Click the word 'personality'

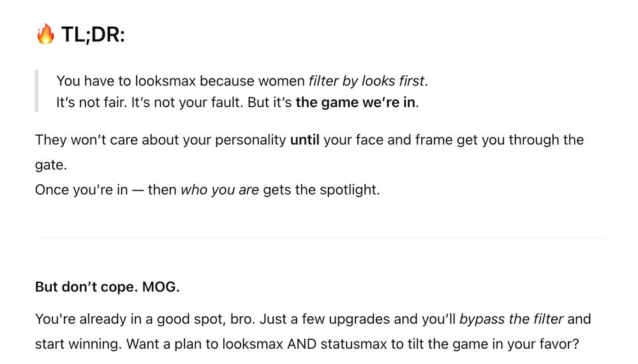251,140
